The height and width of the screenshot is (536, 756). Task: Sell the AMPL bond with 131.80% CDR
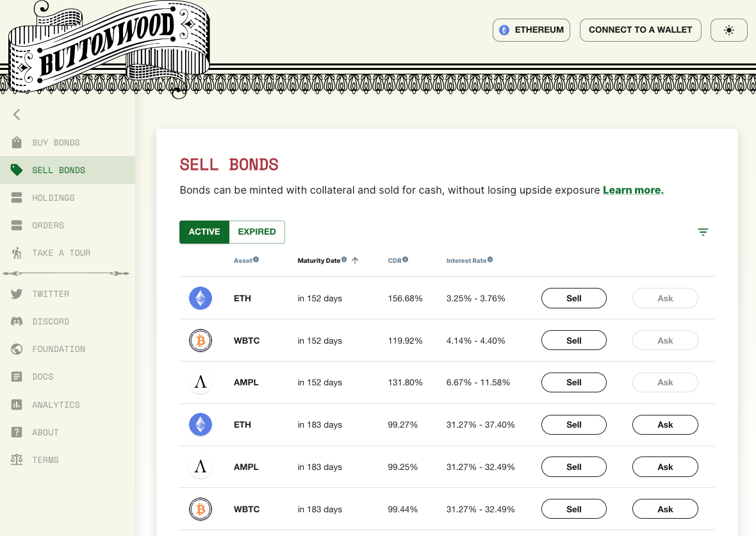tap(574, 382)
